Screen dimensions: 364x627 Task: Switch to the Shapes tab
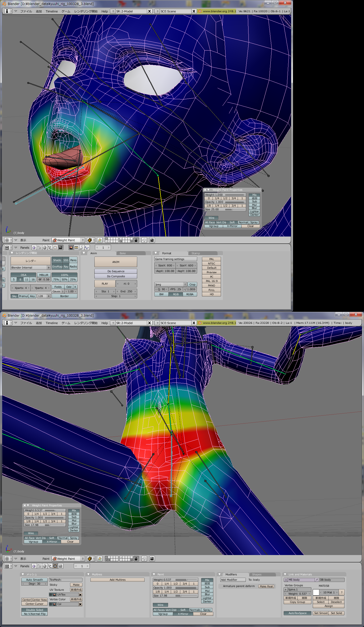click(x=257, y=574)
